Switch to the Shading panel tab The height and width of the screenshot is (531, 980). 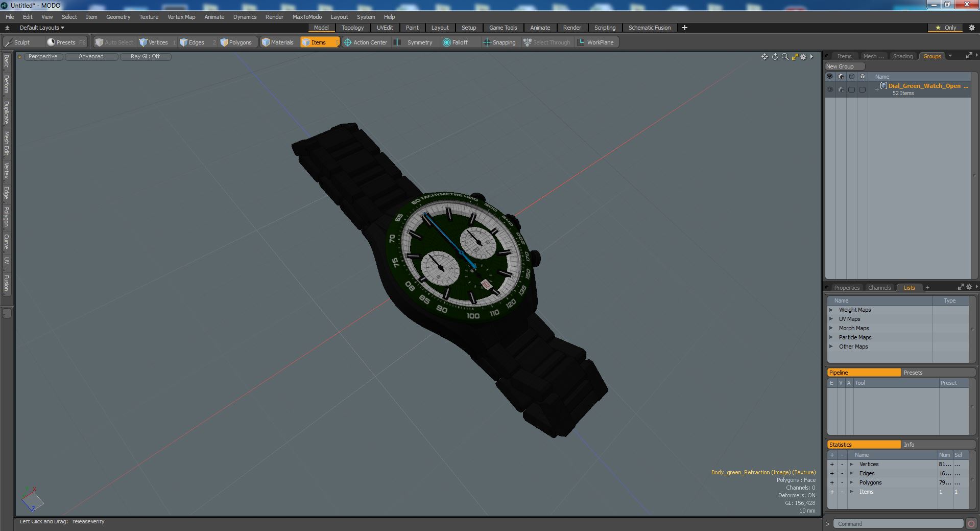[x=902, y=56]
